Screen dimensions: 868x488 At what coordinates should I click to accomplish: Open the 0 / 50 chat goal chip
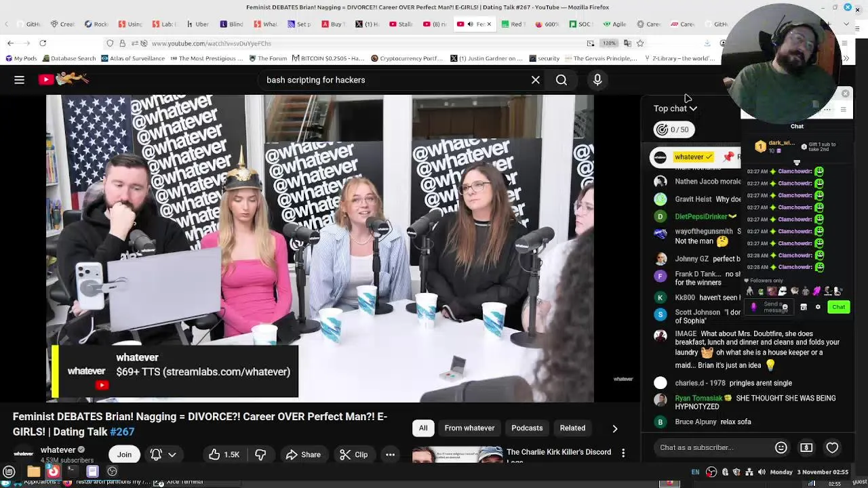tap(673, 129)
